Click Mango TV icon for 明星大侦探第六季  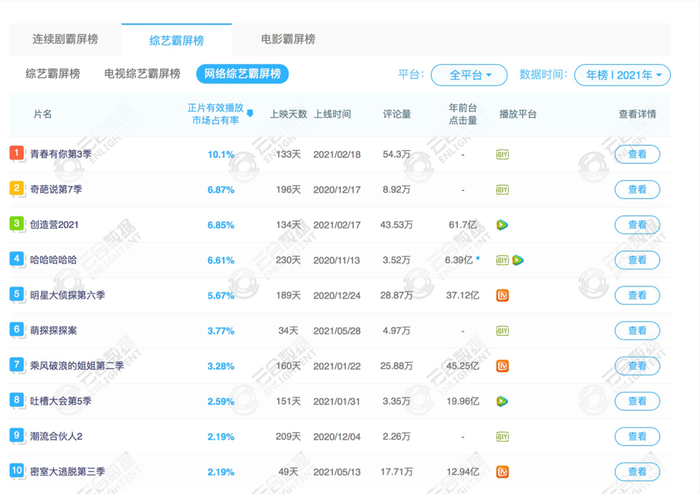pos(502,295)
